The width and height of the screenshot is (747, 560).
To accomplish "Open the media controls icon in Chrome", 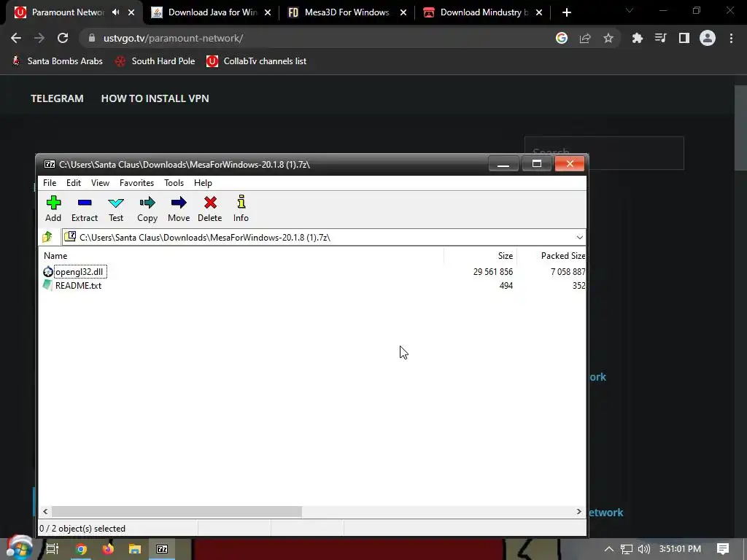I will (661, 38).
